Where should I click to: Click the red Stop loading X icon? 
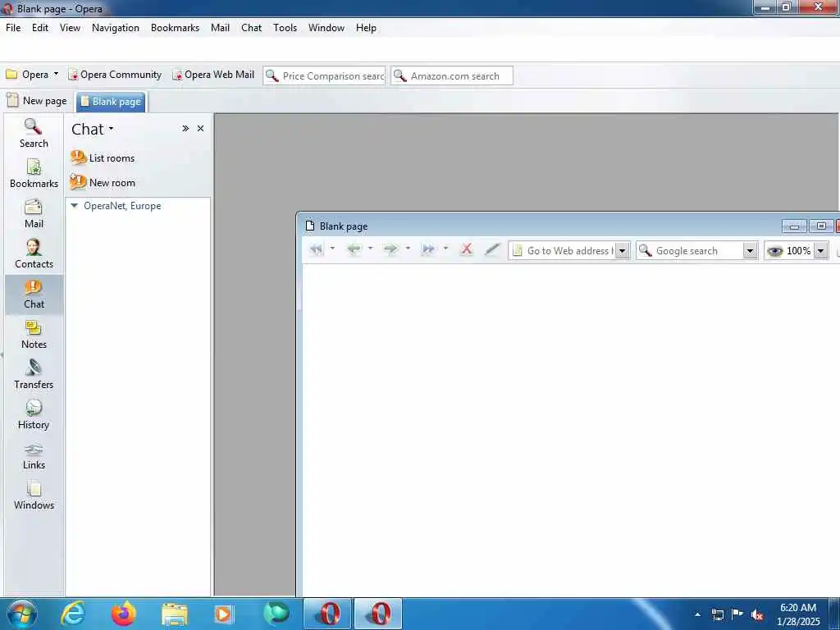(x=467, y=249)
